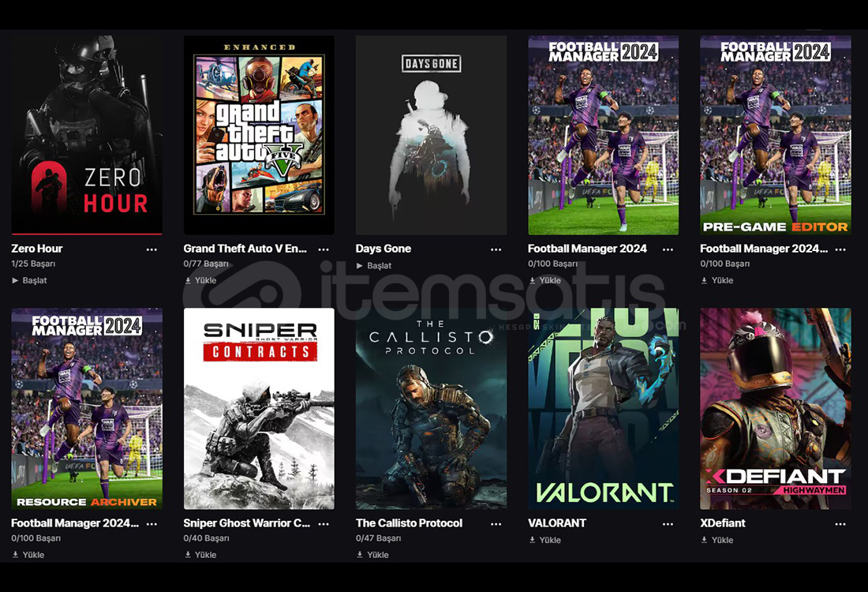The image size is (868, 592).
Task: Open the options dots for Sniper Ghost Warrior Contracts
Action: 324,523
